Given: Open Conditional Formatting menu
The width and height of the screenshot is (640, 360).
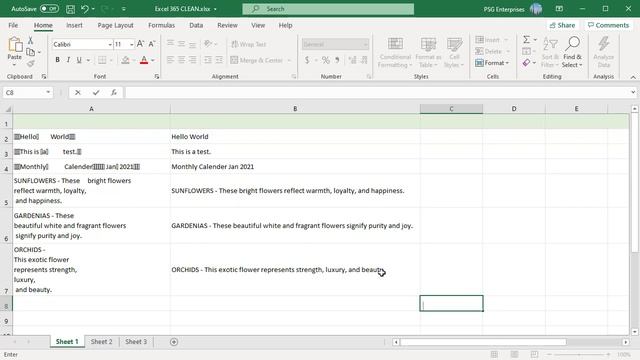Looking at the screenshot, I should tap(395, 52).
